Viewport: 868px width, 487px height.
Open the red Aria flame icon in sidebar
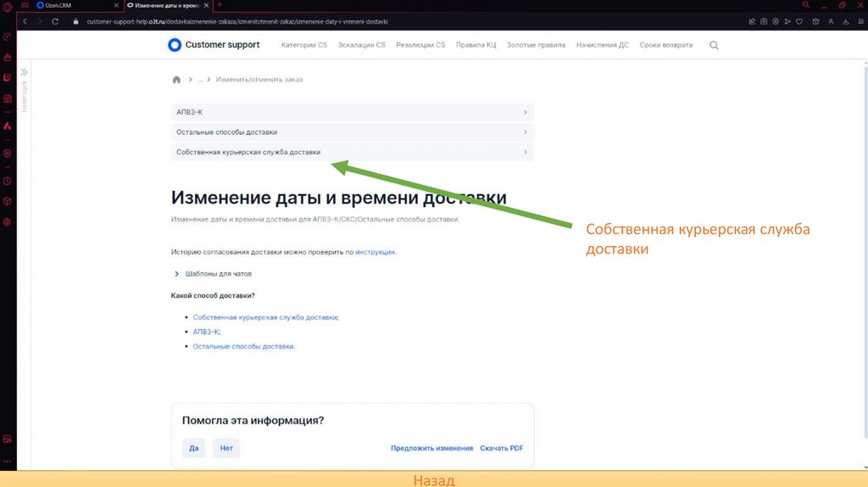[7, 126]
